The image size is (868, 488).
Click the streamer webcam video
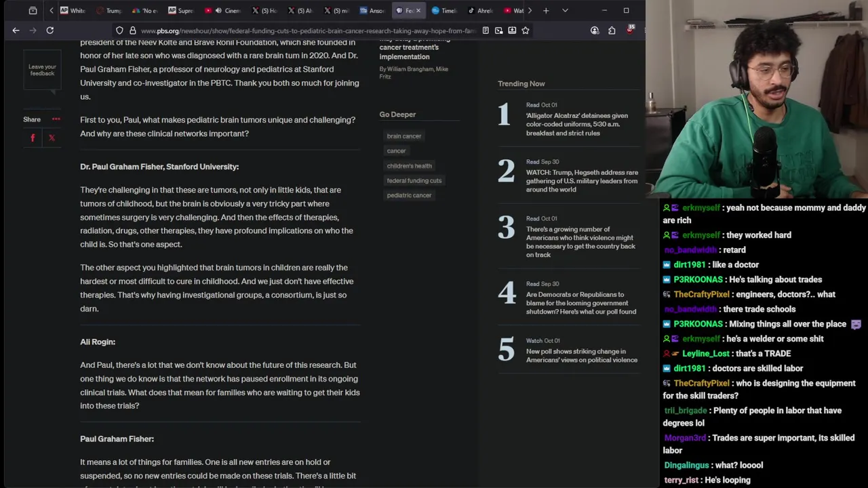point(757,99)
